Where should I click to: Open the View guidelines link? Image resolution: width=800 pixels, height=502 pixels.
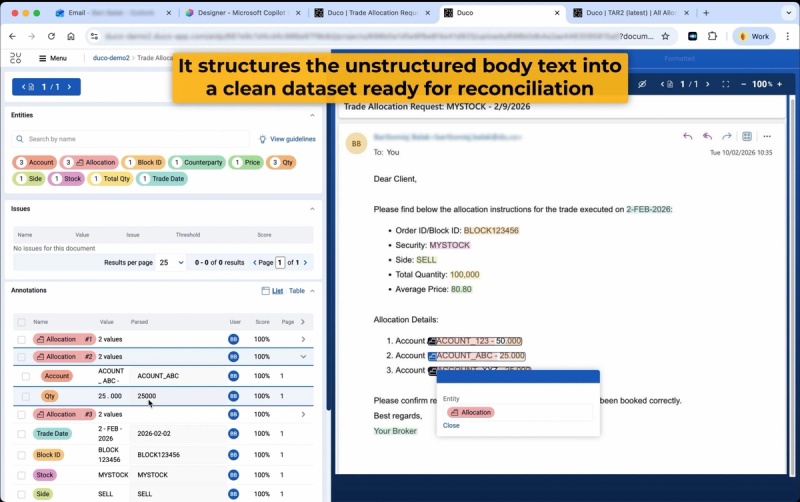pyautogui.click(x=287, y=139)
